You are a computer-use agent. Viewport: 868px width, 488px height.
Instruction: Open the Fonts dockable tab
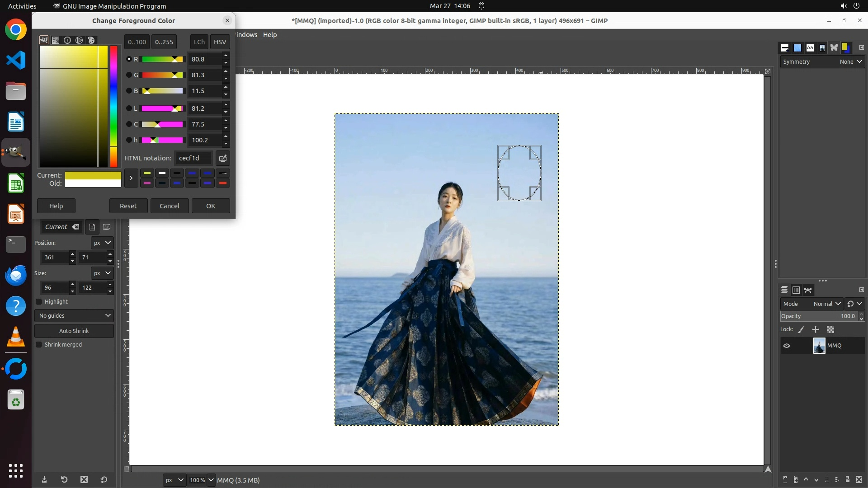coord(810,48)
